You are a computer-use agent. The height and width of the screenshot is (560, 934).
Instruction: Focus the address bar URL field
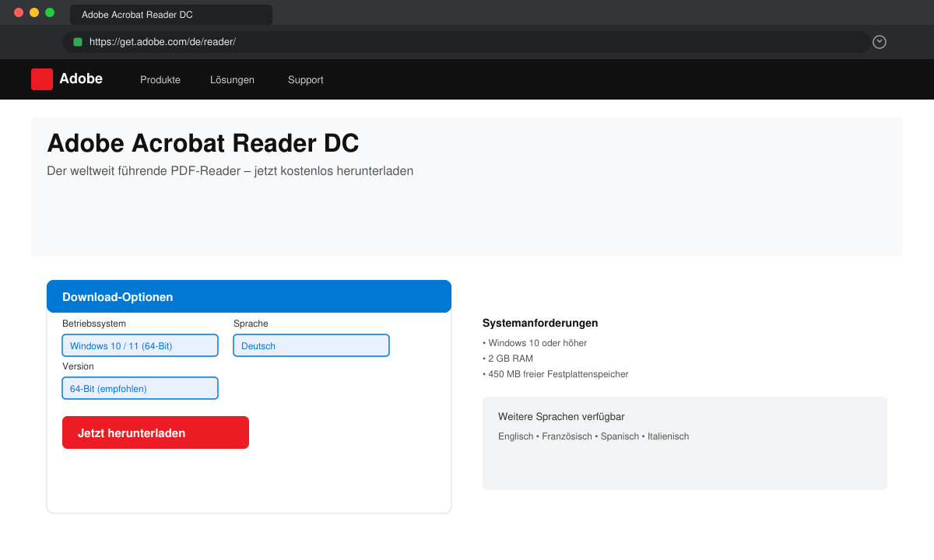point(467,42)
